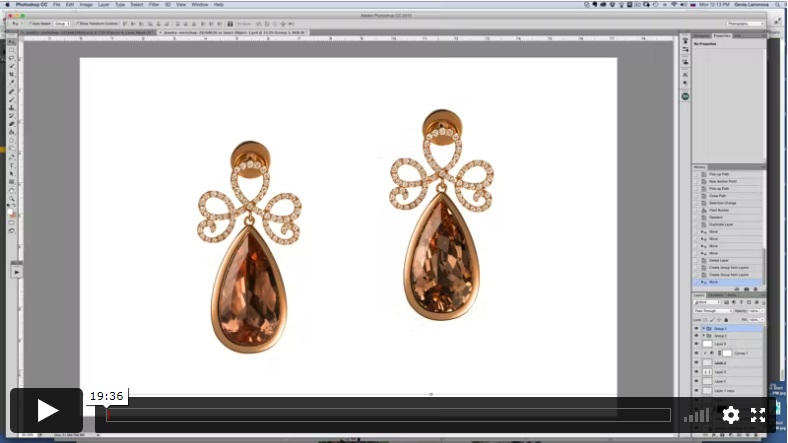
Task: Click the Lock position icon in Layers
Action: click(x=719, y=319)
